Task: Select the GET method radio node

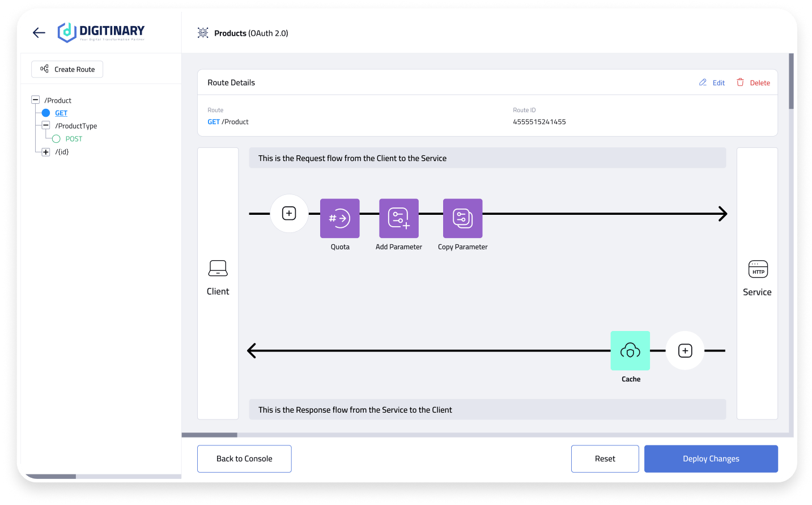Action: tap(46, 113)
